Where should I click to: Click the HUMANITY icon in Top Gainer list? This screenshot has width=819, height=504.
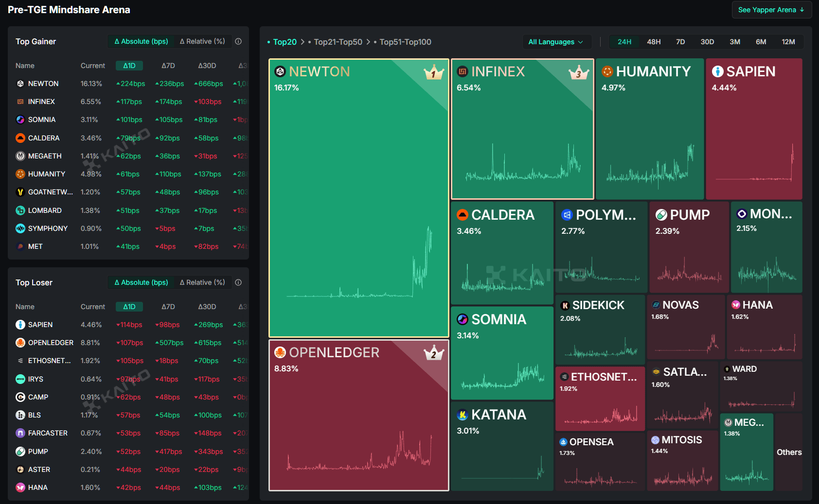click(x=20, y=174)
